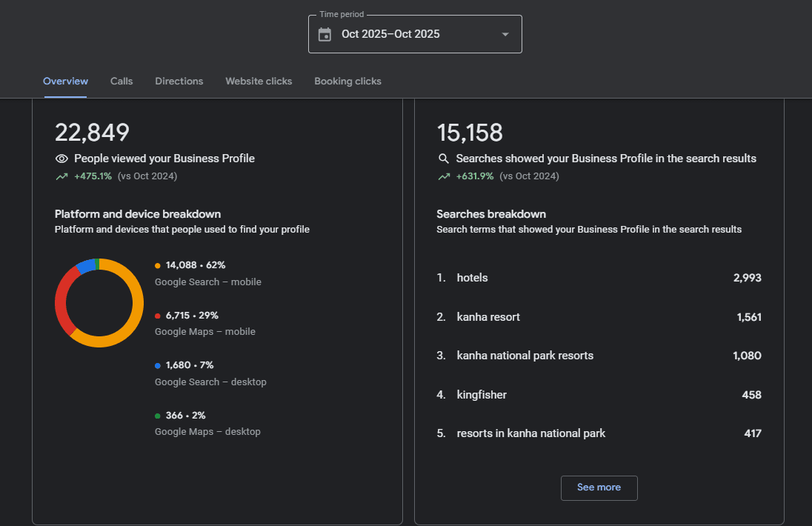The height and width of the screenshot is (526, 812).
Task: Click the red dot for Google Maps mobile
Action: pyautogui.click(x=157, y=316)
